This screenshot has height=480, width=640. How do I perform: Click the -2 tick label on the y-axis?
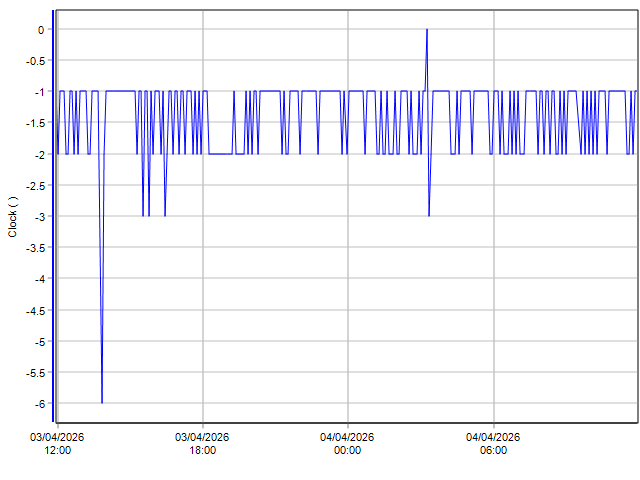(x=39, y=155)
